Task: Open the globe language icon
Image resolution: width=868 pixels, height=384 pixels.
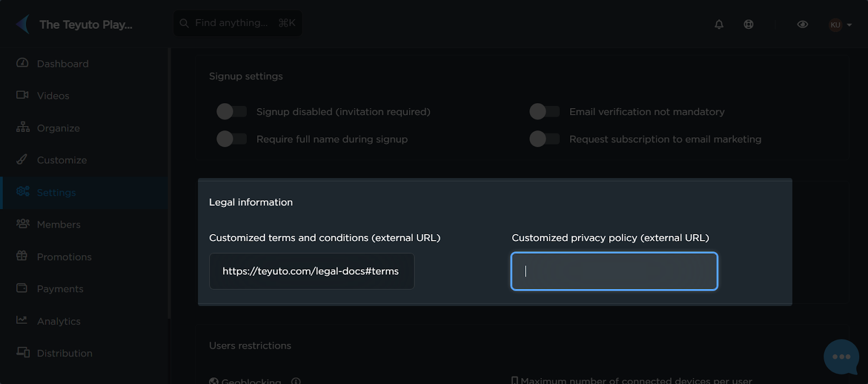Action: 749,24
